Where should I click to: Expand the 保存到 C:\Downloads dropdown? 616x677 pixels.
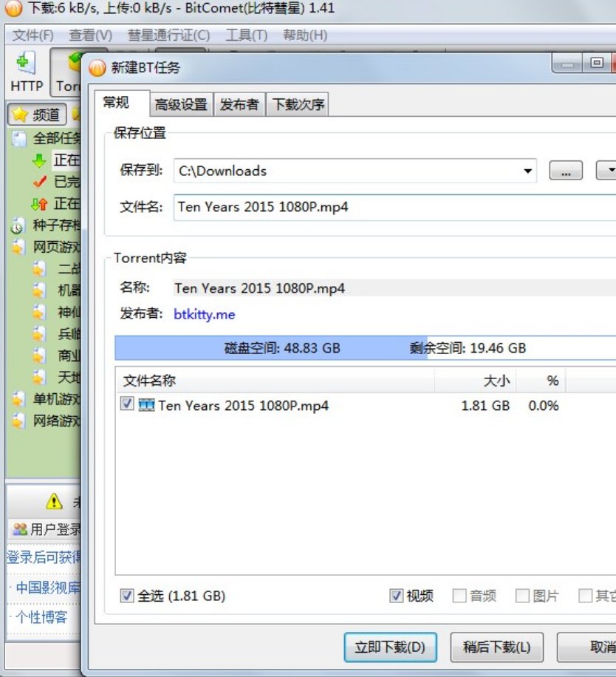click(527, 171)
